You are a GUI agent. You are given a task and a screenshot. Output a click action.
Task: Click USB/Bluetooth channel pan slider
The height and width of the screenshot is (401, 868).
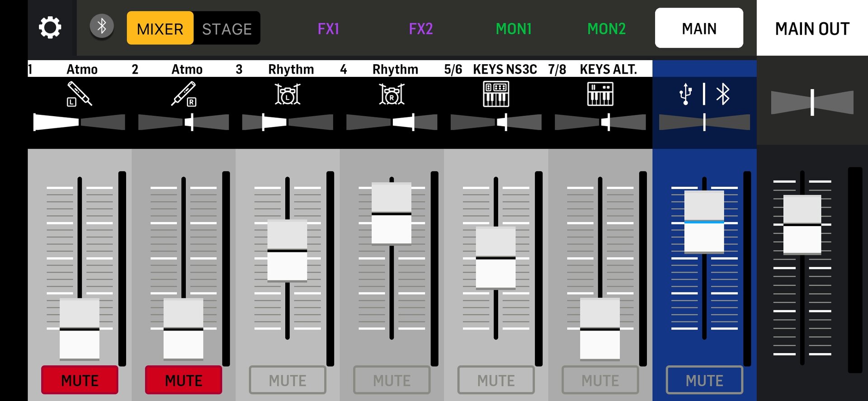point(704,122)
